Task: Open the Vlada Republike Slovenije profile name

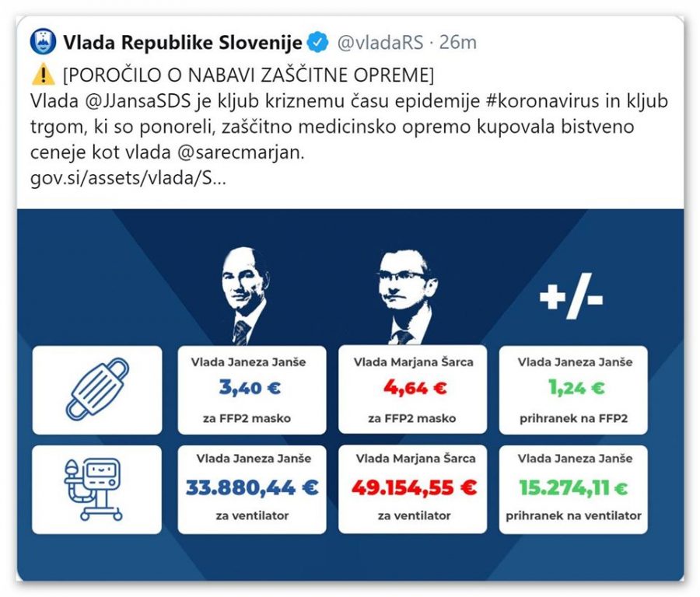Action: tap(183, 43)
